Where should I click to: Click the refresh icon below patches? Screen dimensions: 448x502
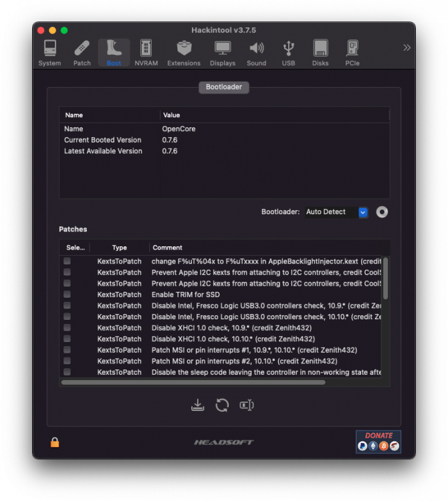click(x=222, y=405)
